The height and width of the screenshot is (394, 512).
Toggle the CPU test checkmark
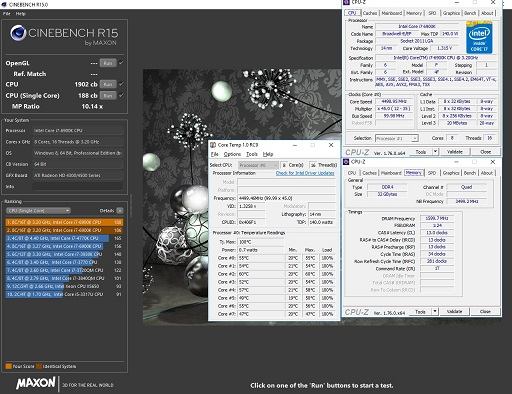(121, 84)
